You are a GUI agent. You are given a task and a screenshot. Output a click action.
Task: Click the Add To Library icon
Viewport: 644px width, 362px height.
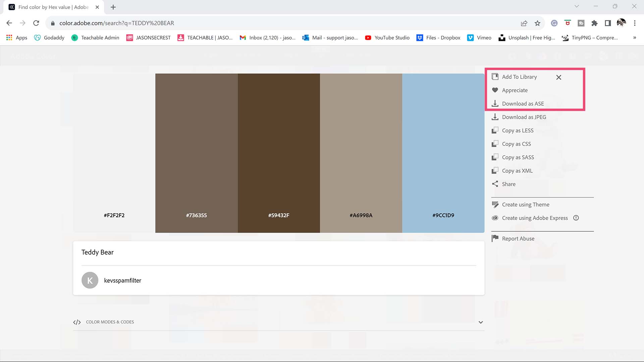pos(495,77)
